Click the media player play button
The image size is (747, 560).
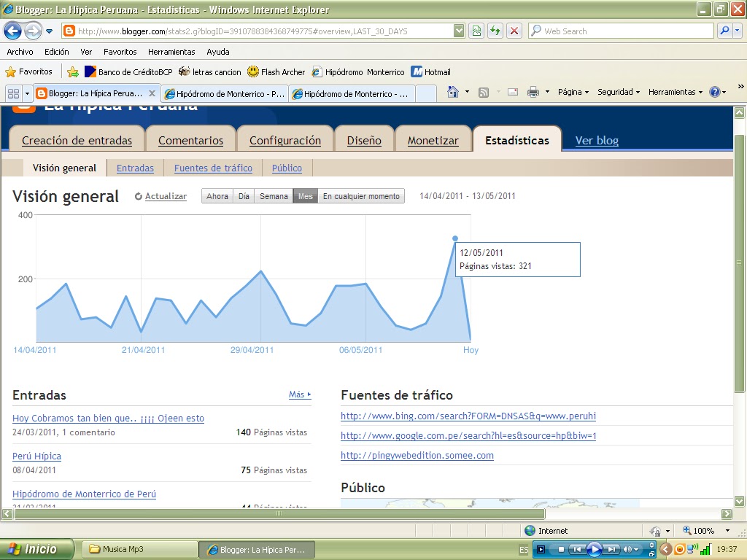(x=595, y=550)
